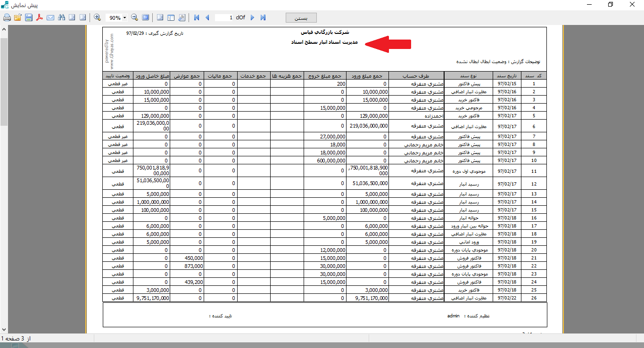Click the مبلغ خالص ورود column header
Screen dimensions: 644x348
click(x=152, y=76)
